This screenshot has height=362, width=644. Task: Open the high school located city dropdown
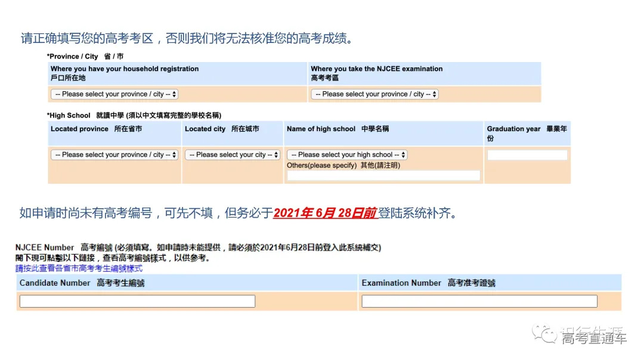[x=232, y=154]
